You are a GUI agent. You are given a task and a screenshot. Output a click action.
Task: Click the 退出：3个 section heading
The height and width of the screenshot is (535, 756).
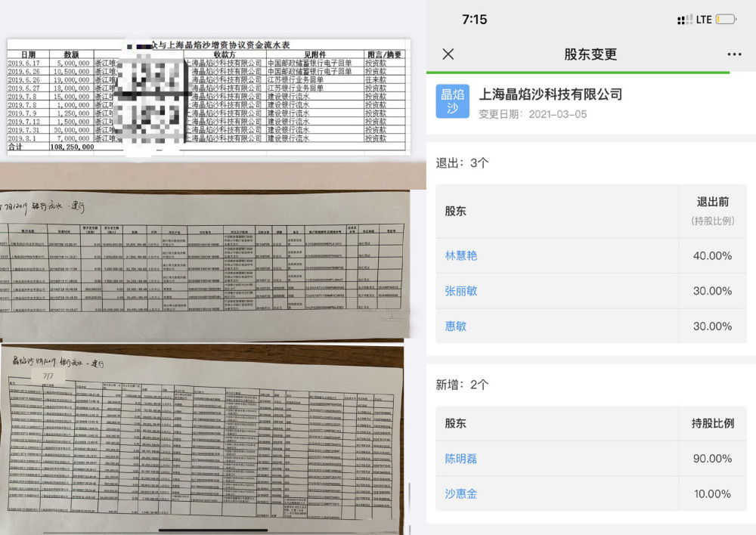(462, 163)
